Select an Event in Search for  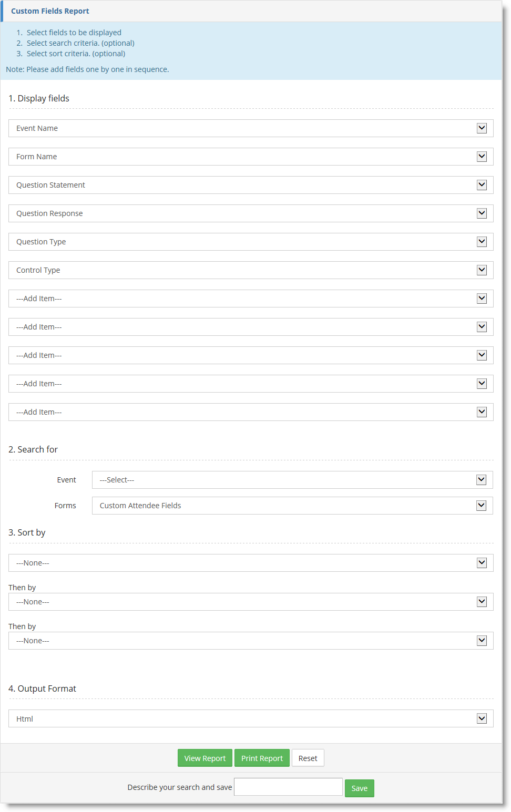pos(292,480)
